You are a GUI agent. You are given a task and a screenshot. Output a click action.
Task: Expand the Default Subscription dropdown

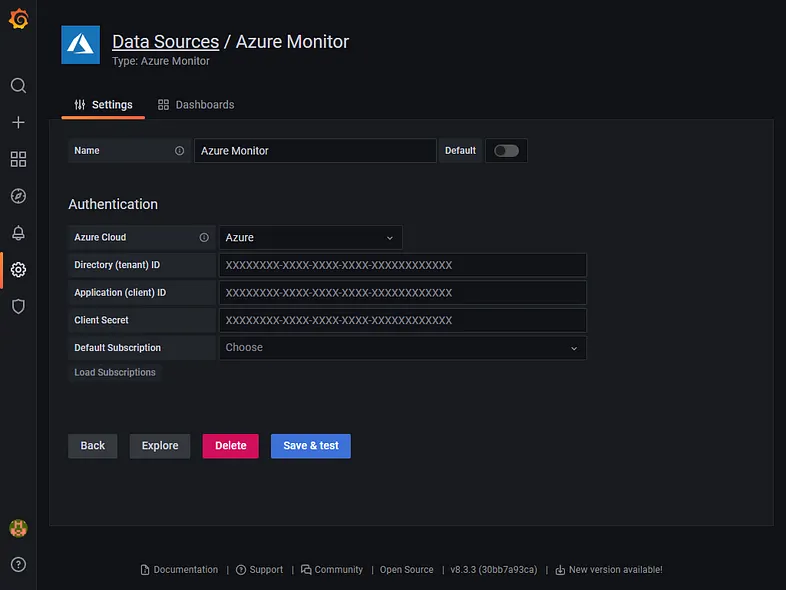click(403, 347)
